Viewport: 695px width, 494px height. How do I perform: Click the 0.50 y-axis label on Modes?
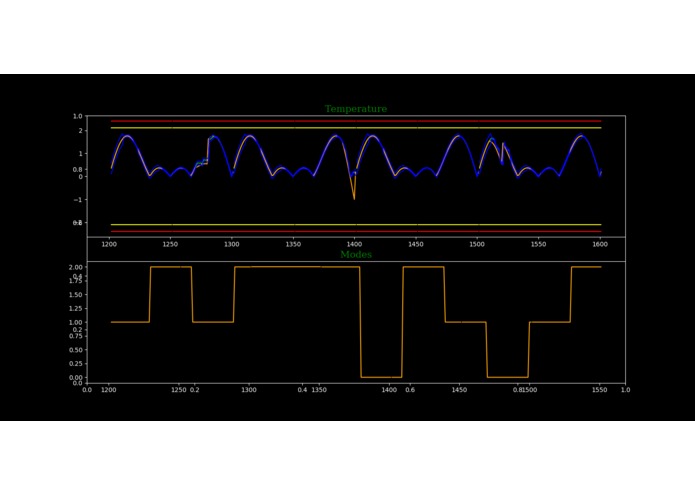[76, 350]
